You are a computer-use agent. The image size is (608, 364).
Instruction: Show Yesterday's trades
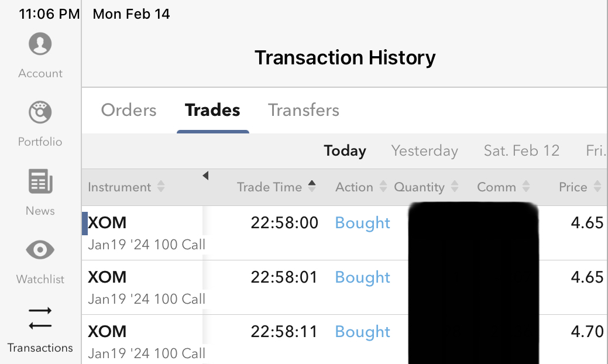click(424, 151)
